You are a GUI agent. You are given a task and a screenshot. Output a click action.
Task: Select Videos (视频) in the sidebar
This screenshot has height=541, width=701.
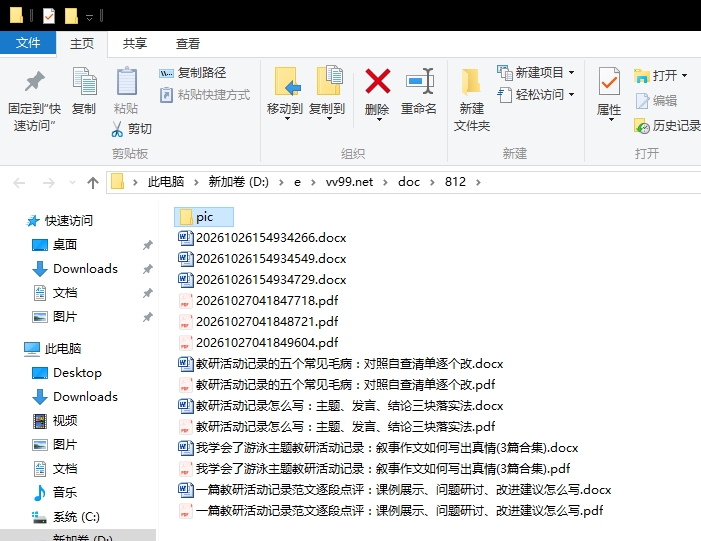[x=55, y=421]
